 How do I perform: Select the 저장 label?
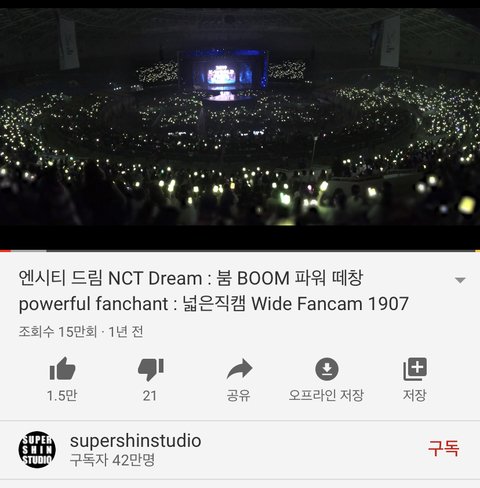click(x=415, y=395)
